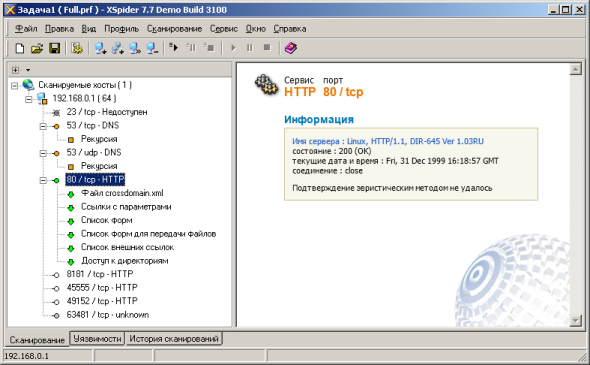Select 'Сканируемые хосты ( 1 )' tree root
Viewport: 590px width, 365px height.
coord(85,85)
